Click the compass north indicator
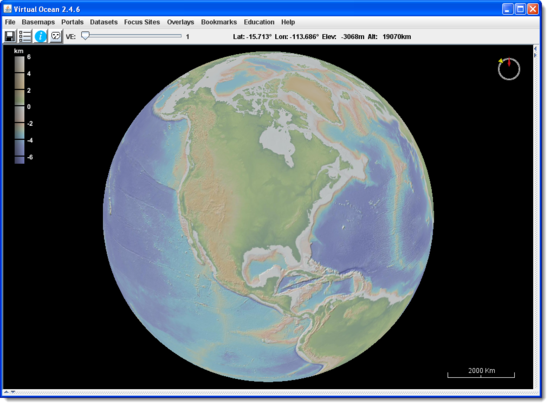 pos(509,69)
